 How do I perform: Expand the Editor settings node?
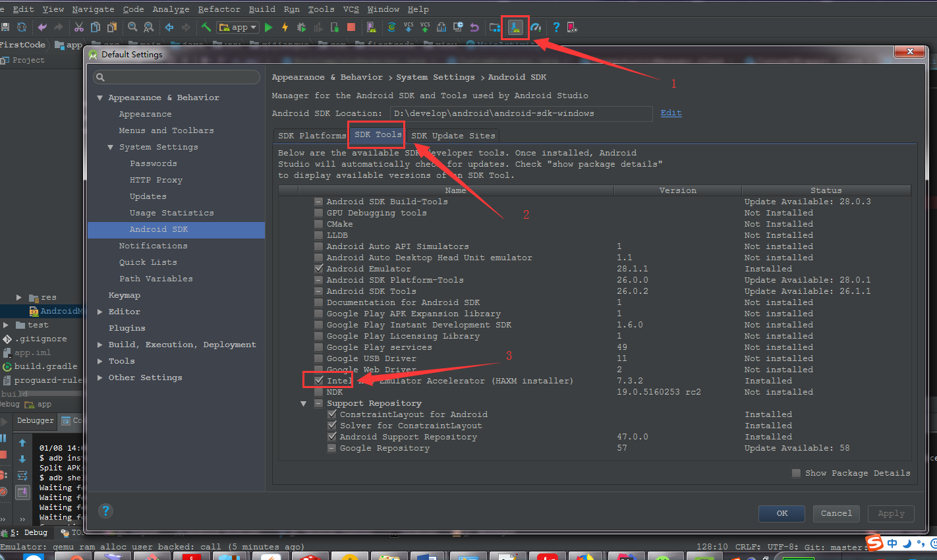click(x=100, y=312)
